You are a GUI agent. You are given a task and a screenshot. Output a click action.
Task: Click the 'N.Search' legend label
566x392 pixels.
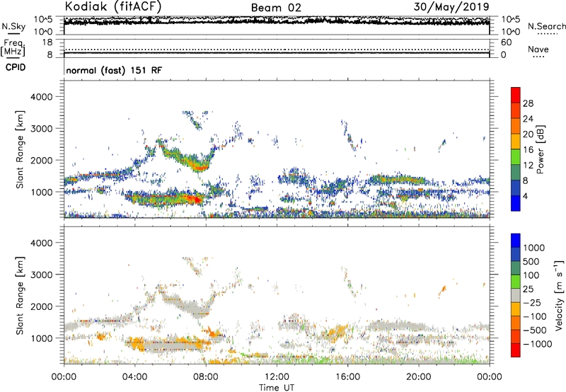click(547, 26)
